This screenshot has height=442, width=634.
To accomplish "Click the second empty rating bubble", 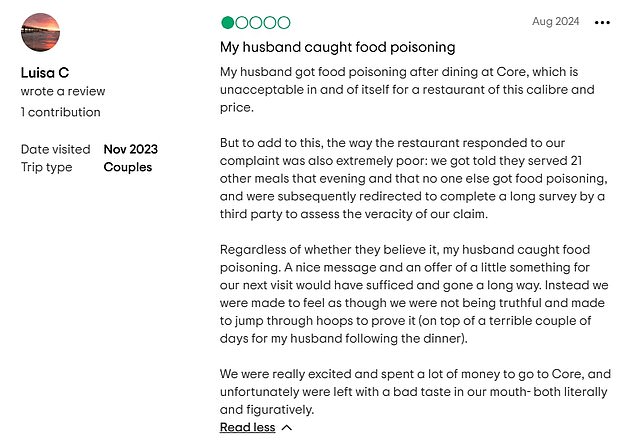I will tap(242, 23).
